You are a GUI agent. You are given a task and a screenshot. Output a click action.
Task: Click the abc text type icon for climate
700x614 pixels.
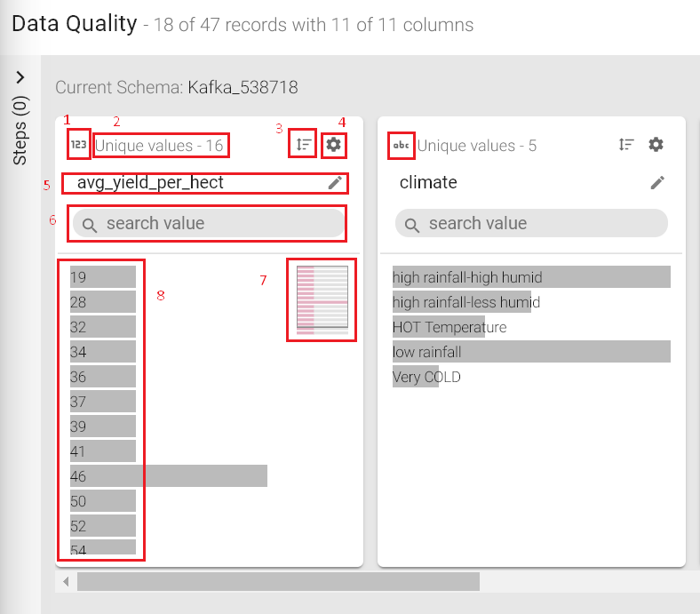pyautogui.click(x=401, y=145)
